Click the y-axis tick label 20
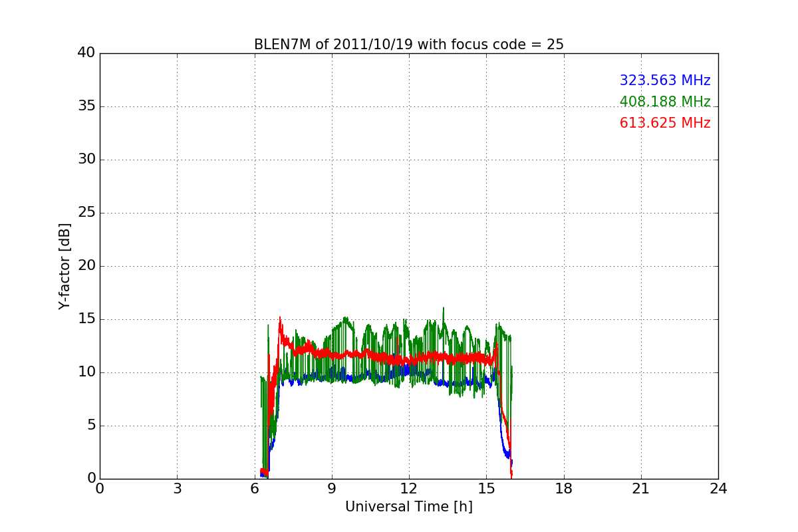 click(x=86, y=266)
